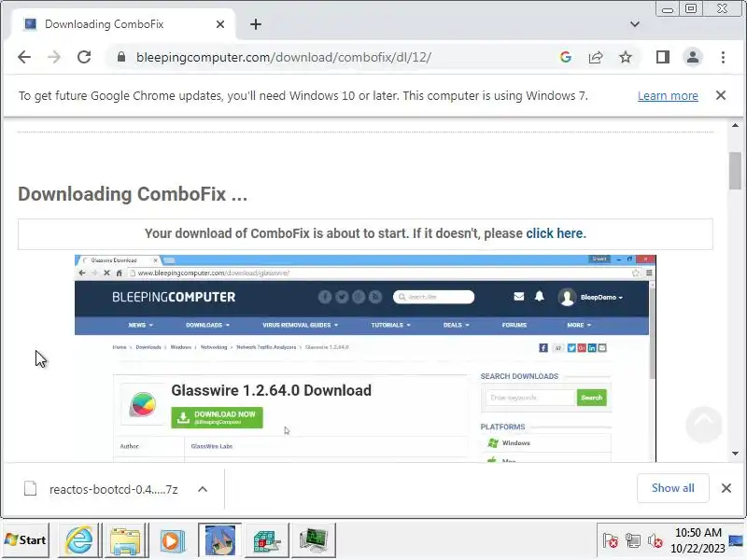Click the network status tray icon
747x560 pixels.
(633, 540)
